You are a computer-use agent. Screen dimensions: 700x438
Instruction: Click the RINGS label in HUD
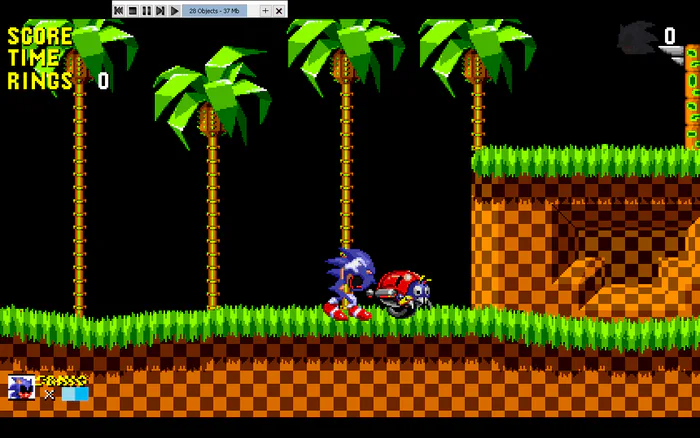pyautogui.click(x=40, y=81)
